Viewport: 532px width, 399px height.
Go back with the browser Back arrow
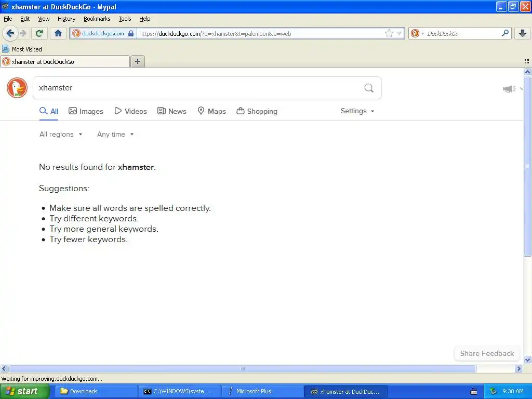pos(10,33)
